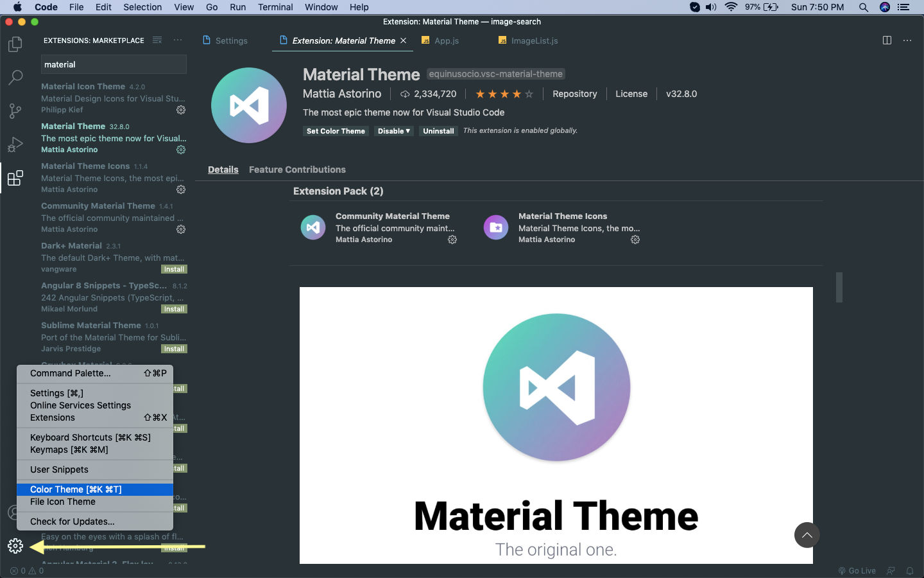Open the Run and Debug view
The height and width of the screenshot is (578, 924).
pos(15,144)
